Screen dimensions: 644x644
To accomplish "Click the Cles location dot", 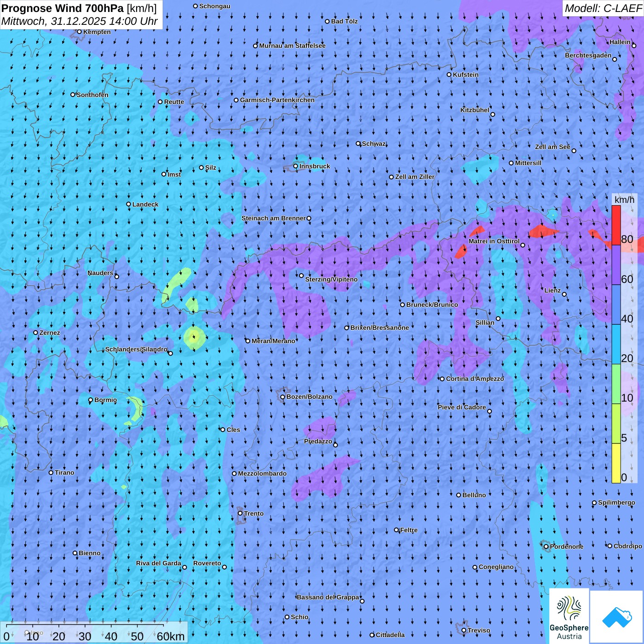I will (223, 430).
